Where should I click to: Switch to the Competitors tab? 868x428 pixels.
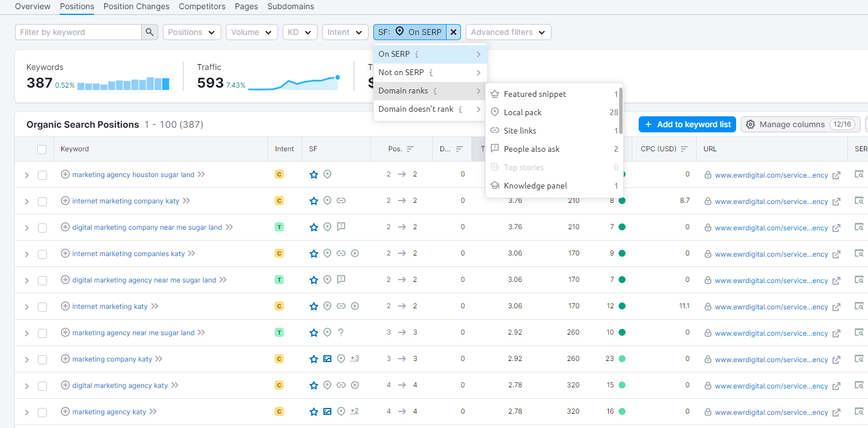click(202, 6)
